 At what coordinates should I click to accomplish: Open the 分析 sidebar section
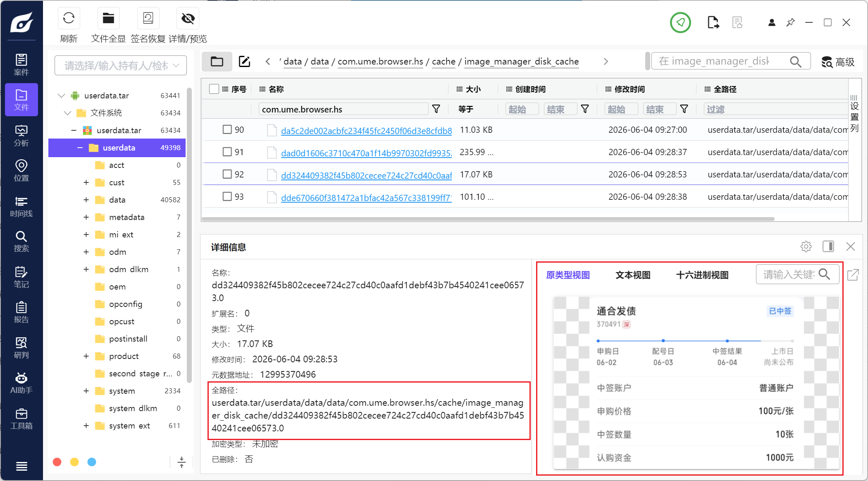tap(21, 136)
